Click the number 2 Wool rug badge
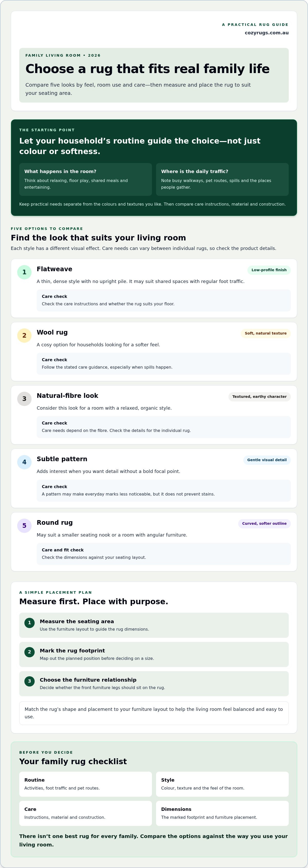The width and height of the screenshot is (308, 868). point(24,336)
